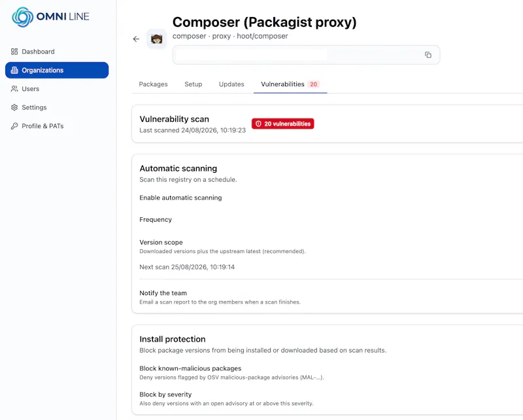Click the Dashboard grid icon
523x420 pixels.
[14, 52]
